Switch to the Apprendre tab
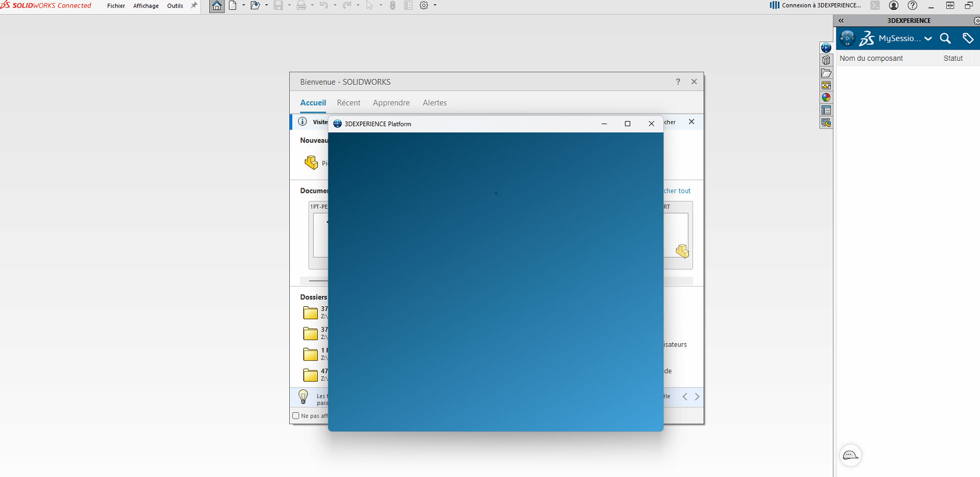980x477 pixels. point(391,103)
